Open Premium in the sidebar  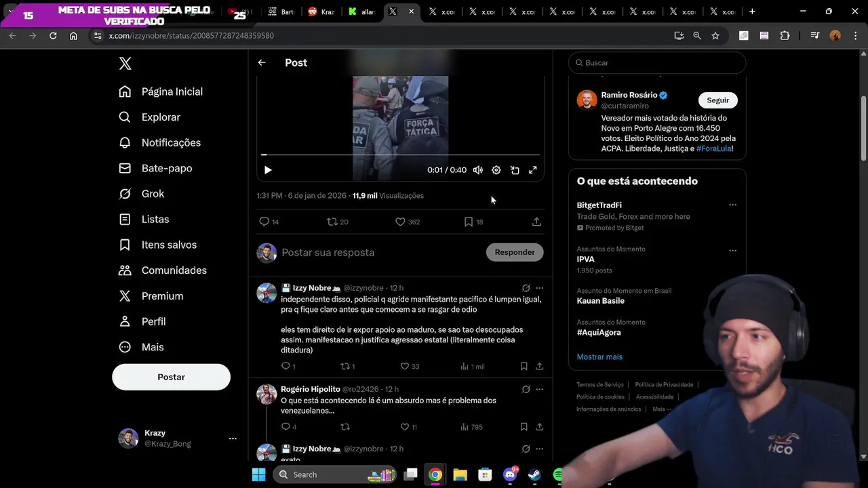(151, 296)
